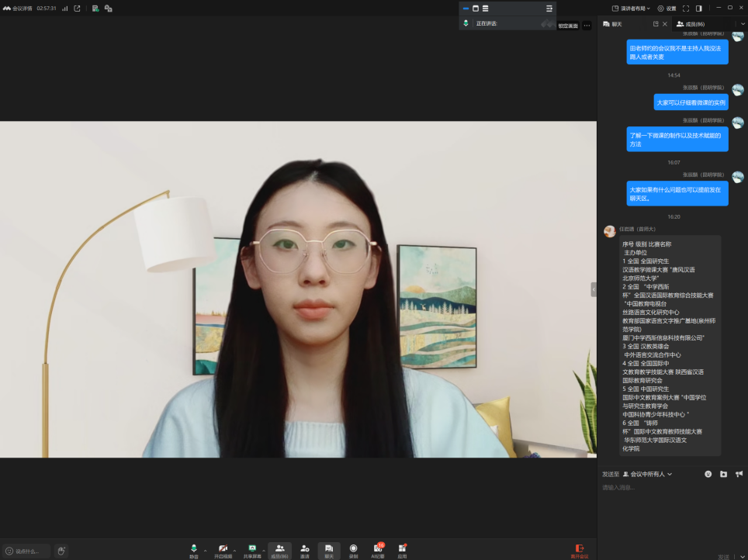Click the share screen (共享屏幕) icon
The width and height of the screenshot is (748, 560).
click(x=251, y=548)
